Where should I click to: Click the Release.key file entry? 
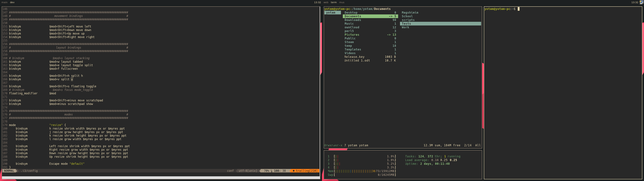[x=354, y=57]
